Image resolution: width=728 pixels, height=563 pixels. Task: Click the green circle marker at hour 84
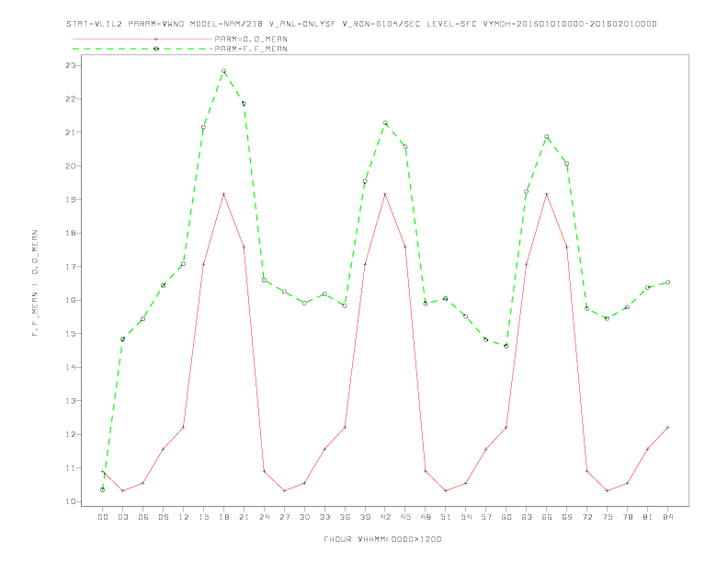[x=667, y=282]
